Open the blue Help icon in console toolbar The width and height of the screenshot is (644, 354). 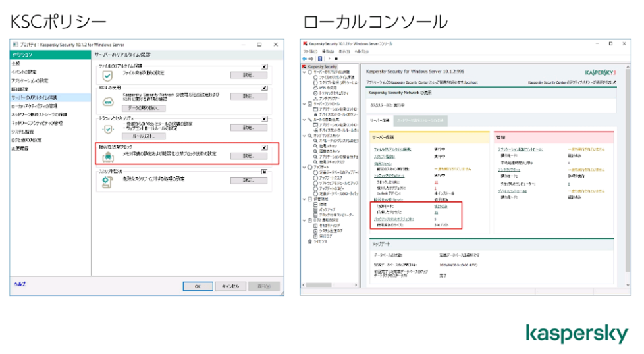(320, 59)
